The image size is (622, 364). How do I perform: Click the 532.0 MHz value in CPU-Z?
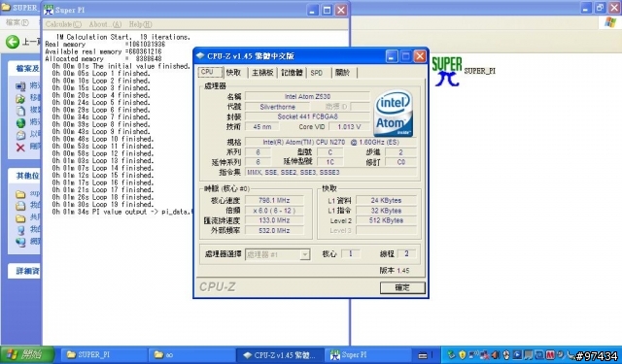(x=274, y=230)
